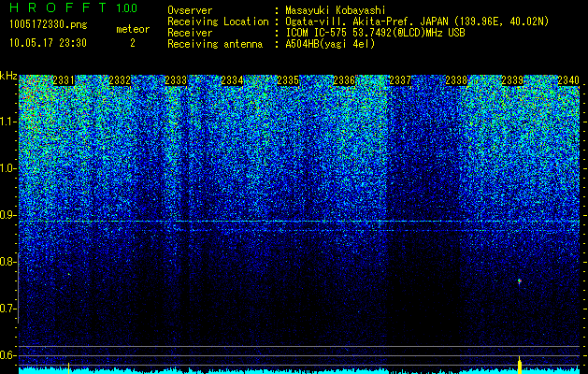588x374 pixels.
Task: Click the observer name Masayuki Kobayashi
Action: pos(336,11)
